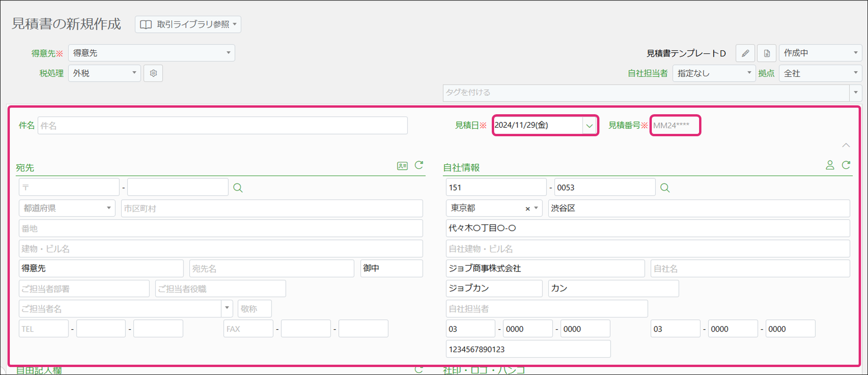The height and width of the screenshot is (375, 868).
Task: Click the 件名 subject input field
Action: (x=222, y=125)
